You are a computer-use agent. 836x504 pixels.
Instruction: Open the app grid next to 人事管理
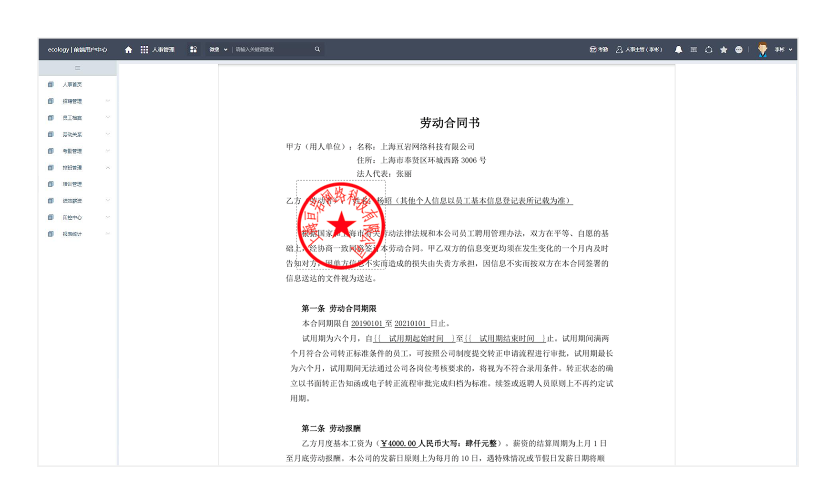[x=144, y=50]
